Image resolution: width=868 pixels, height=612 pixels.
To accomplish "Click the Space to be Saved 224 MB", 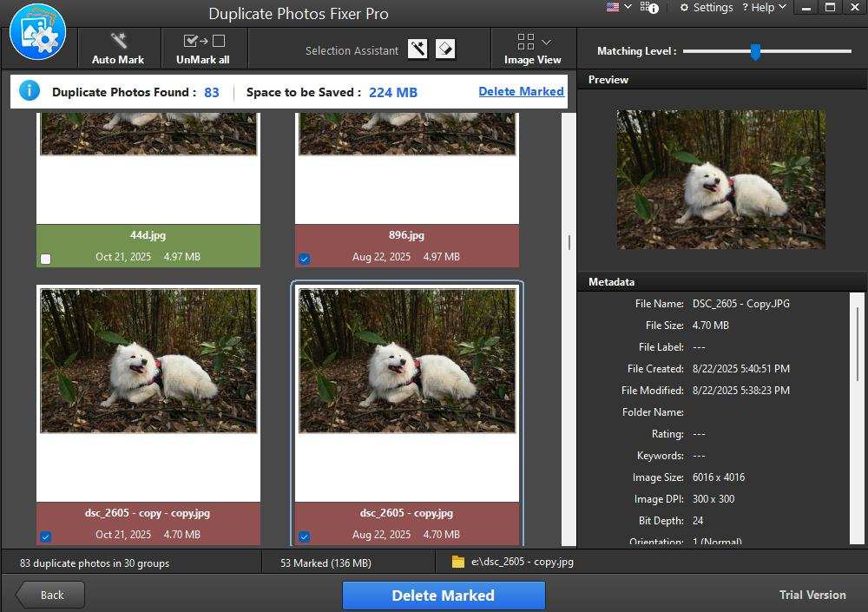I will pyautogui.click(x=393, y=93).
